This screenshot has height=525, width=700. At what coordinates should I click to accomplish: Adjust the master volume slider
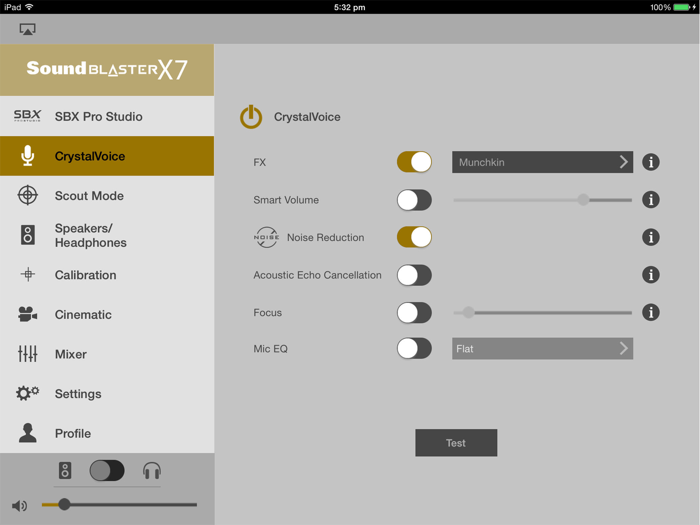119,504
